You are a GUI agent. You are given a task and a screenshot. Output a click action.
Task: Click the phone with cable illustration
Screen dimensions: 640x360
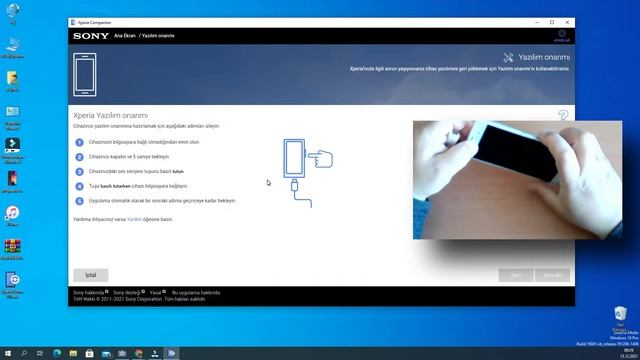(x=308, y=173)
